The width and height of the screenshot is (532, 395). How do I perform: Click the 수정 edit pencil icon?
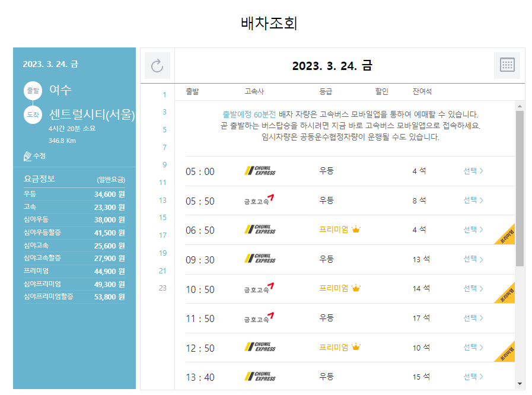27,156
